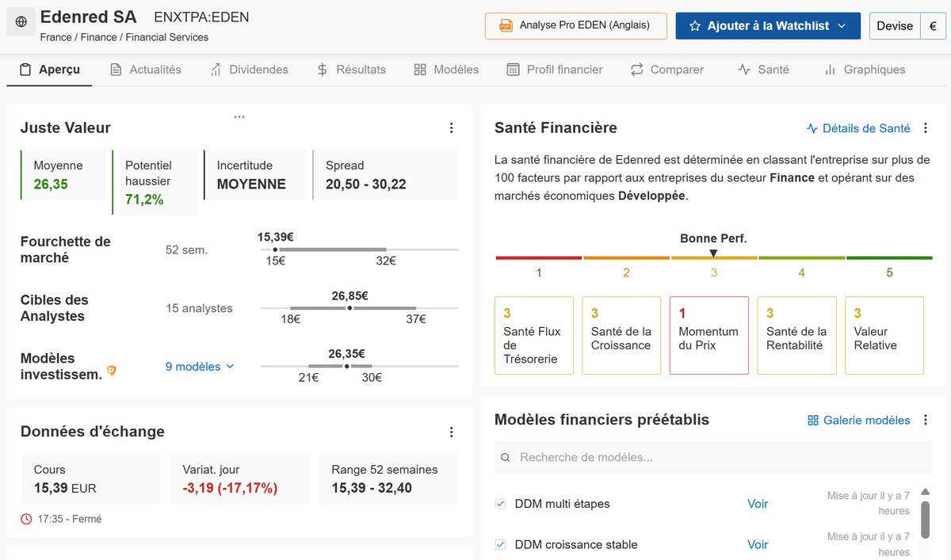The height and width of the screenshot is (560, 951).
Task: Open Modèles financiers préétablis three-dot menu
Action: [926, 420]
